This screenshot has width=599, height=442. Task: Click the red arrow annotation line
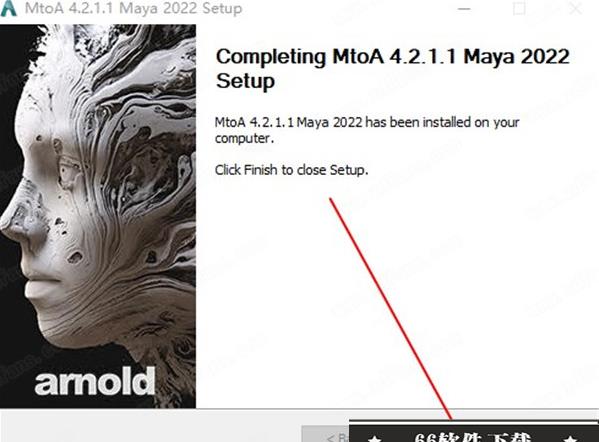[390, 309]
